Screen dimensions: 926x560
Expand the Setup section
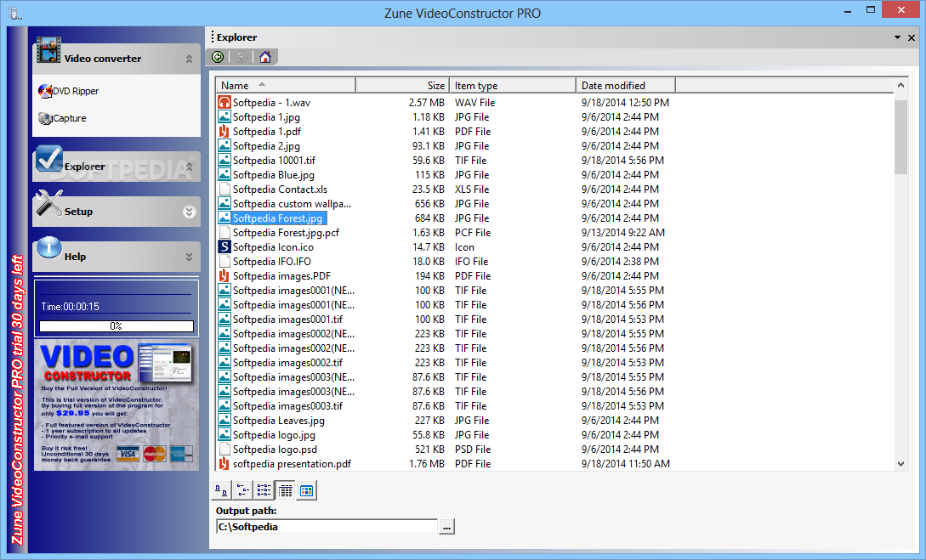(189, 212)
